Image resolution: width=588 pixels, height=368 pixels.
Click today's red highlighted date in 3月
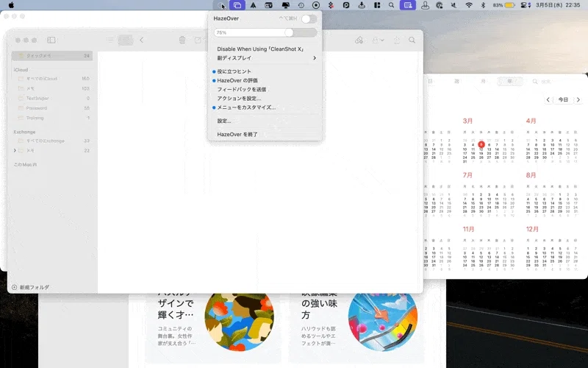481,144
